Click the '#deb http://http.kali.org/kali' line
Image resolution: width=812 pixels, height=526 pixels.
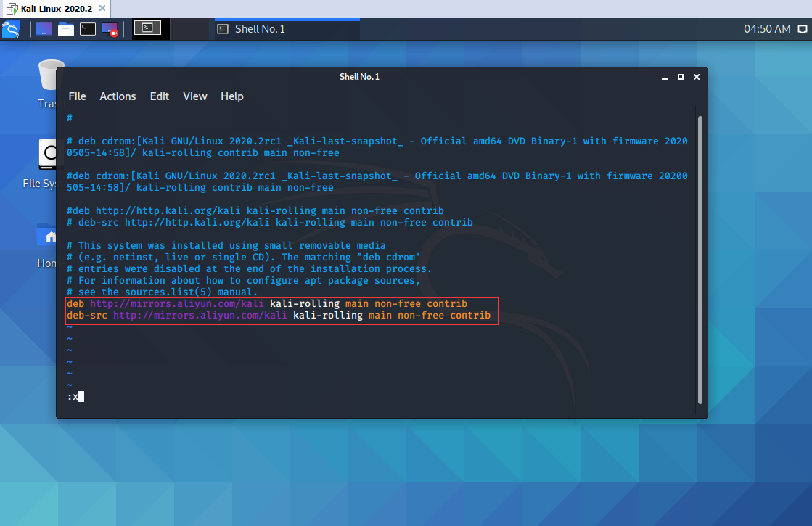point(255,210)
